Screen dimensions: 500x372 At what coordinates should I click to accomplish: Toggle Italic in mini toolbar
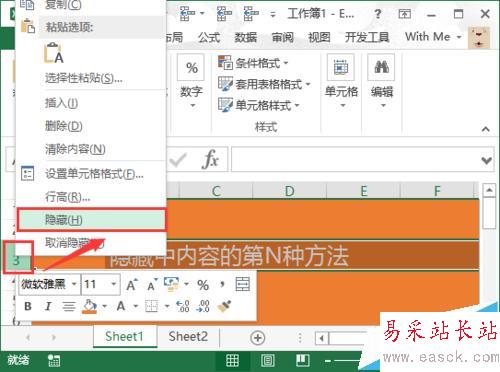48,306
